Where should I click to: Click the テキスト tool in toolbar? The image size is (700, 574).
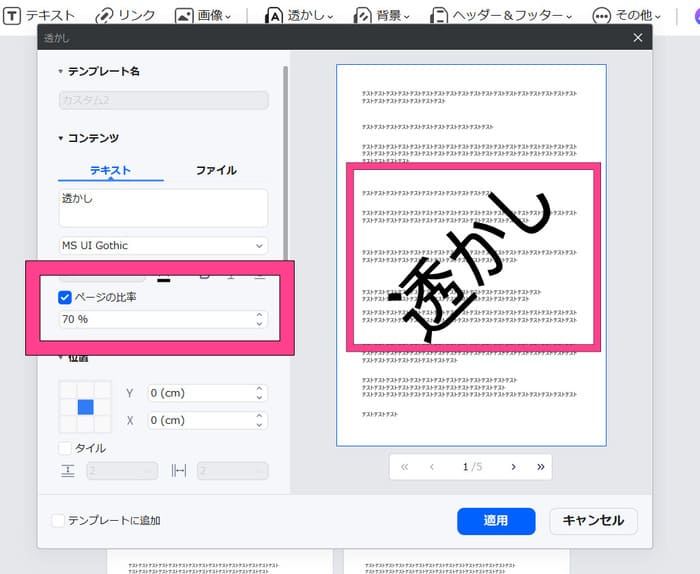[39, 16]
